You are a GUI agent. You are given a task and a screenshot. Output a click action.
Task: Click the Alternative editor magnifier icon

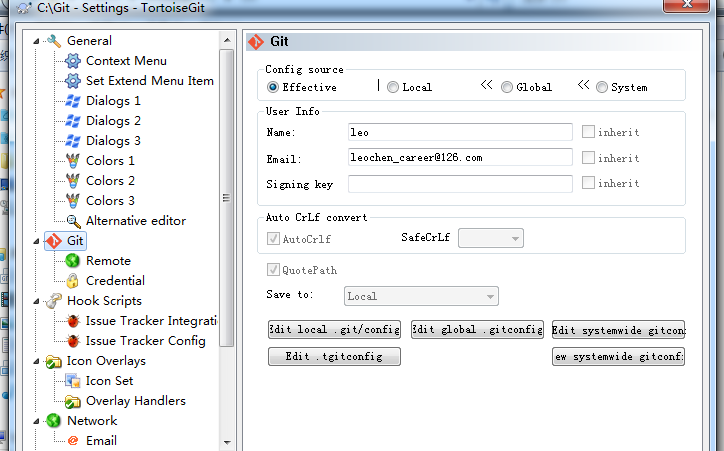[73, 221]
